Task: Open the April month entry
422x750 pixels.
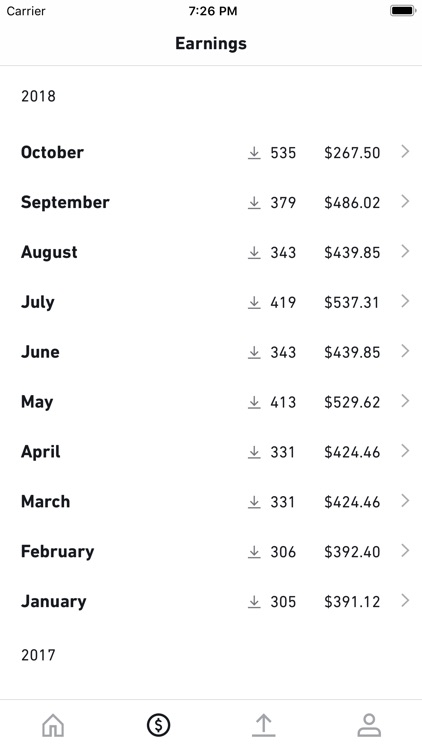Action: 211,452
